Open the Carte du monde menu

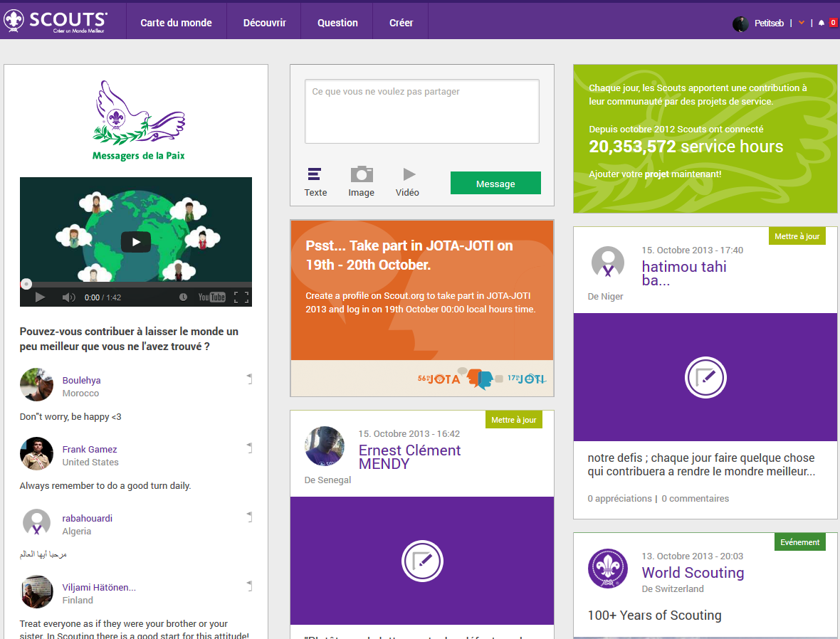click(x=176, y=23)
